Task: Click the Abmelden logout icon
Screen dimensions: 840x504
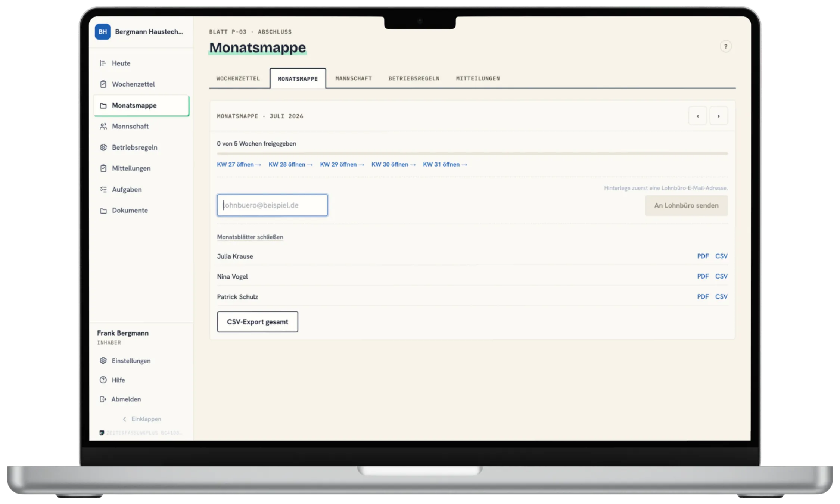Action: (103, 399)
